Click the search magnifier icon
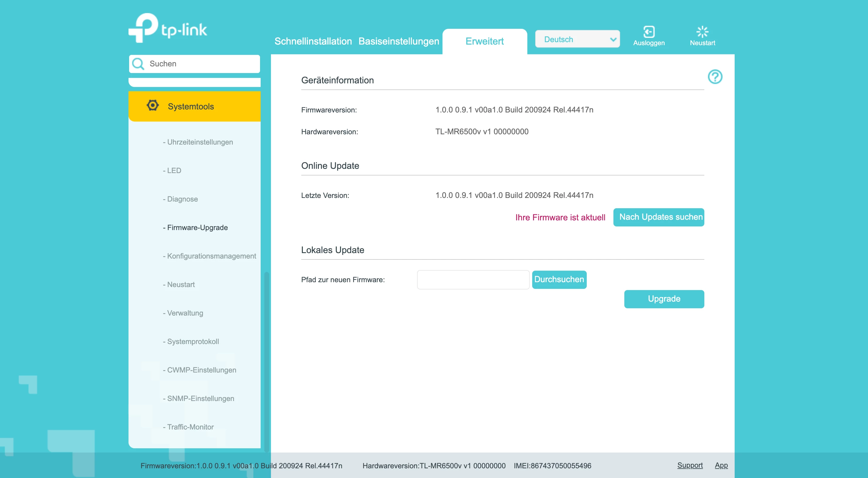868x478 pixels. tap(138, 64)
